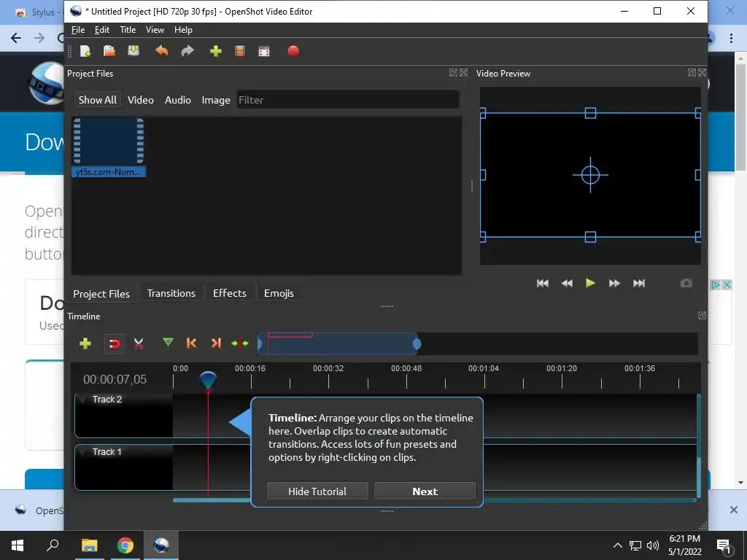Select the Video filter
Viewport: 747px width, 560px height.
(x=141, y=100)
